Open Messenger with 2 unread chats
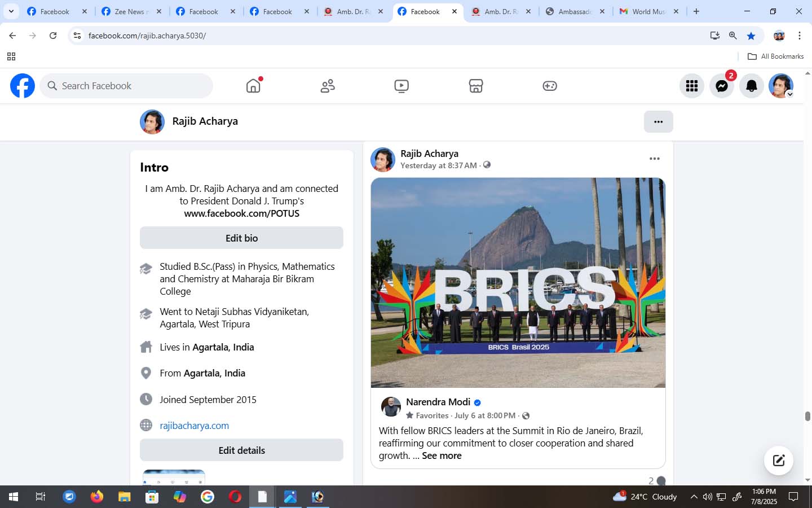 [x=722, y=86]
